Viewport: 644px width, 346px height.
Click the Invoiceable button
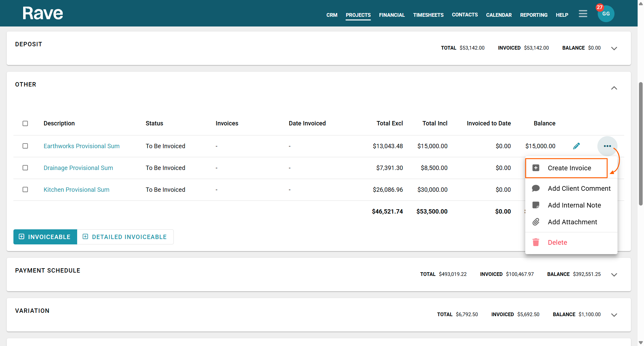(x=45, y=237)
